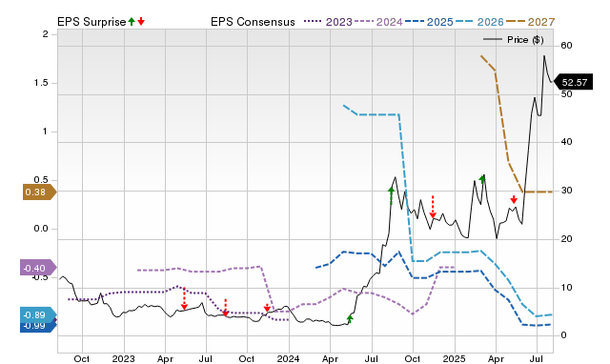The height and width of the screenshot is (364, 610).
Task: Click the brown 0.38 consensus value tag
Action: click(40, 192)
